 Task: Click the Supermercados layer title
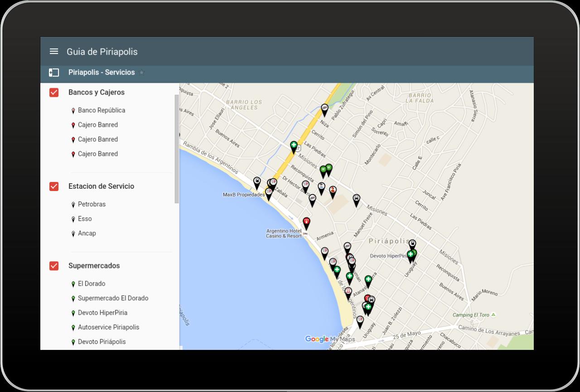pos(94,266)
